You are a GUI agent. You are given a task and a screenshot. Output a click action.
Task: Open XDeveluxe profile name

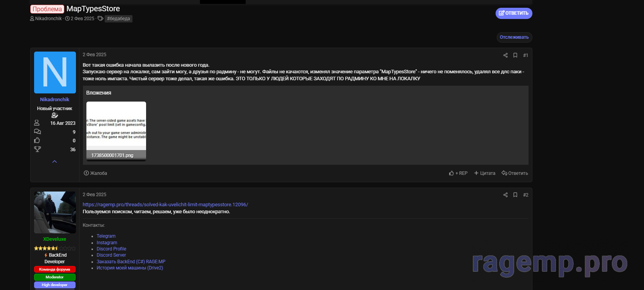click(55, 239)
